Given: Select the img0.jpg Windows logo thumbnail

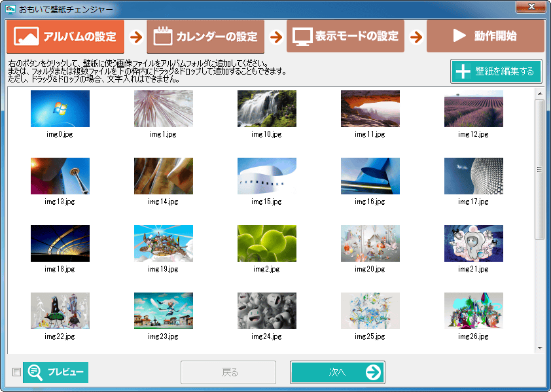Looking at the screenshot, I should (x=60, y=109).
